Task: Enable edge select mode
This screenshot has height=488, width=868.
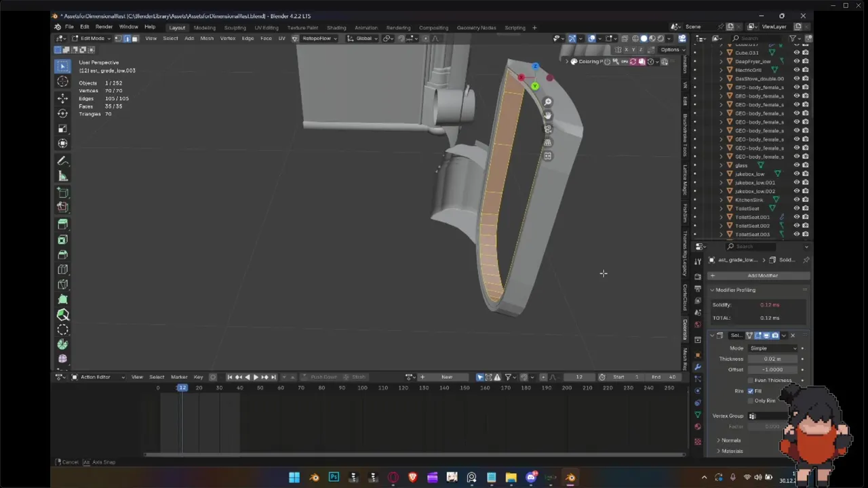Action: (x=126, y=38)
